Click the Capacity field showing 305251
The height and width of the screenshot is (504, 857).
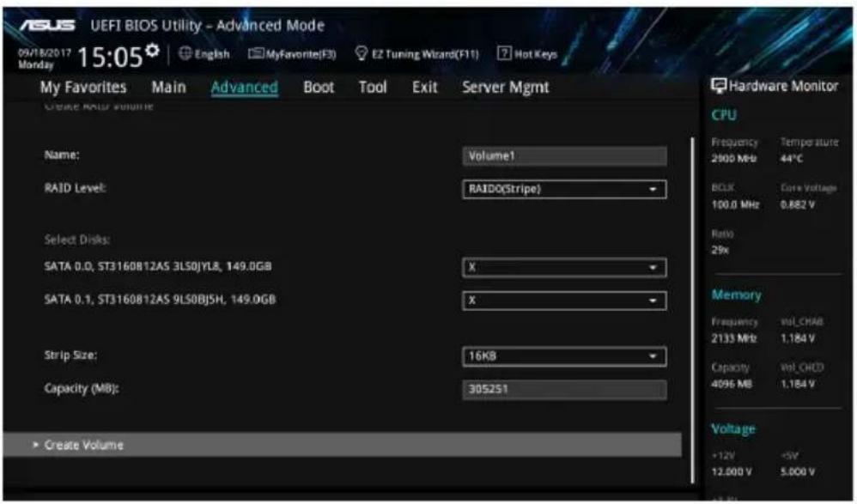click(x=564, y=389)
